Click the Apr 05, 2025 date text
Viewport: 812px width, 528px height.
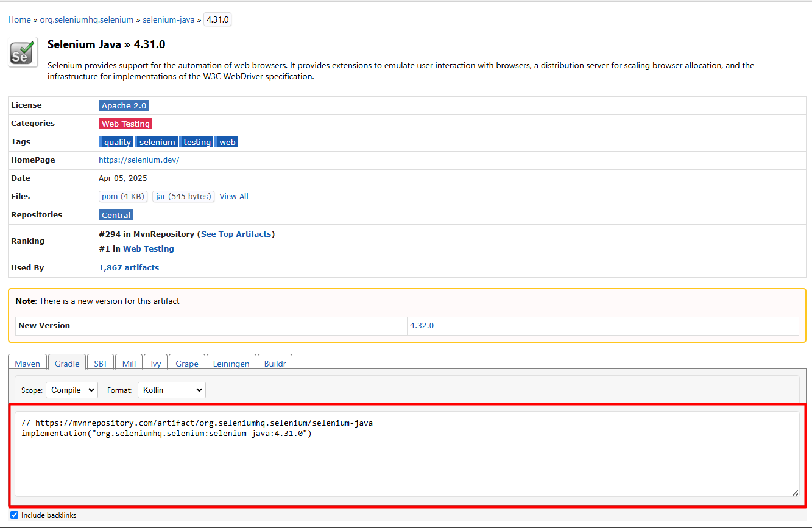[123, 178]
